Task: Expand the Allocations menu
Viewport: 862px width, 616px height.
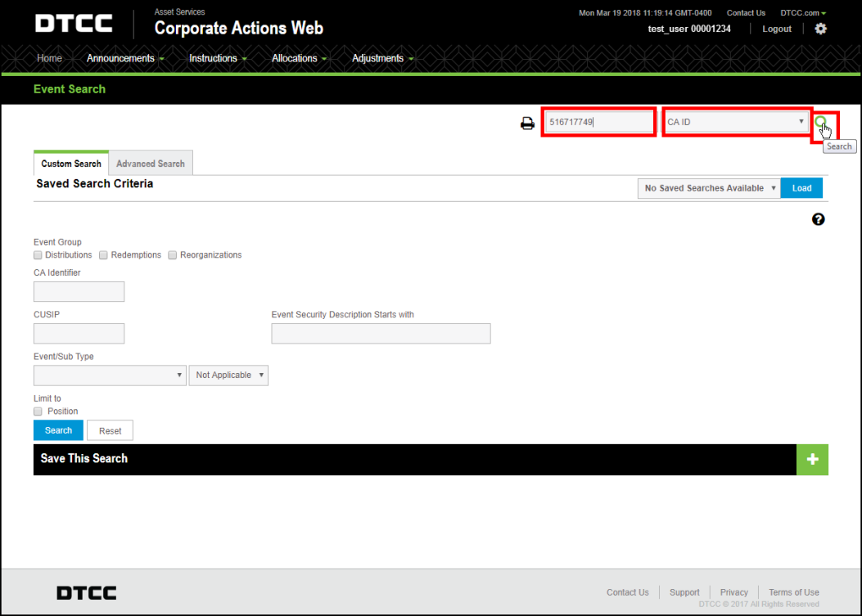Action: pyautogui.click(x=299, y=58)
